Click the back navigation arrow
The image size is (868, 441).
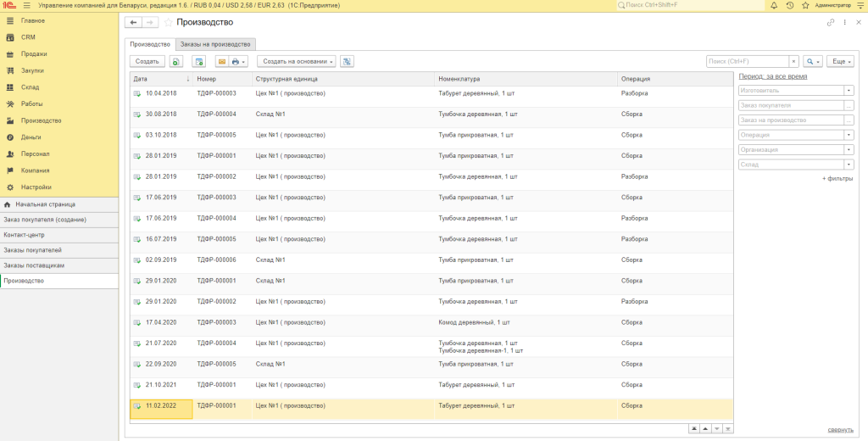(133, 22)
